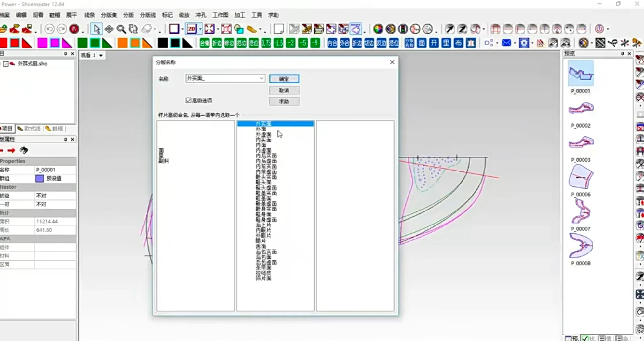This screenshot has width=644, height=341.
Task: Open the 观看 1 view dropdown
Action: [101, 55]
